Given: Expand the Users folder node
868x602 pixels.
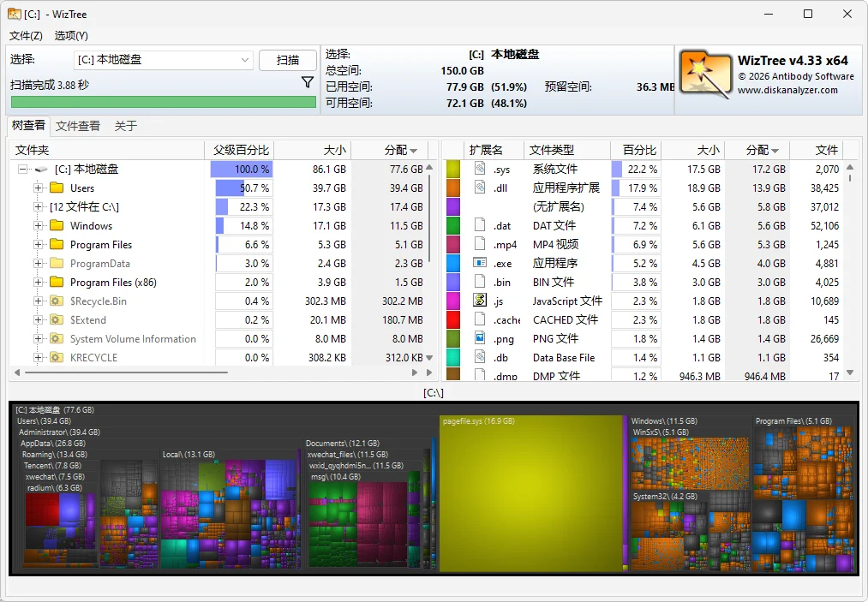Looking at the screenshot, I should click(39, 188).
